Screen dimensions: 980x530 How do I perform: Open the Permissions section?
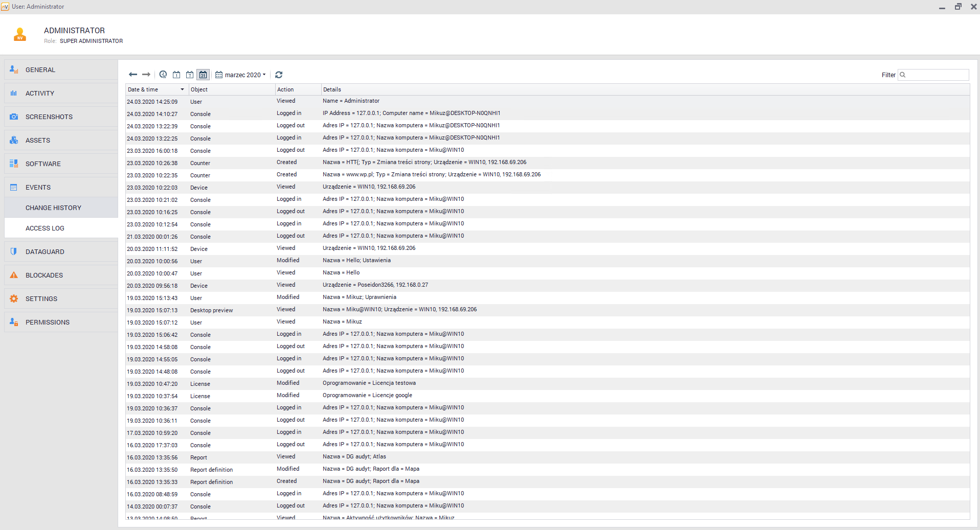point(48,322)
